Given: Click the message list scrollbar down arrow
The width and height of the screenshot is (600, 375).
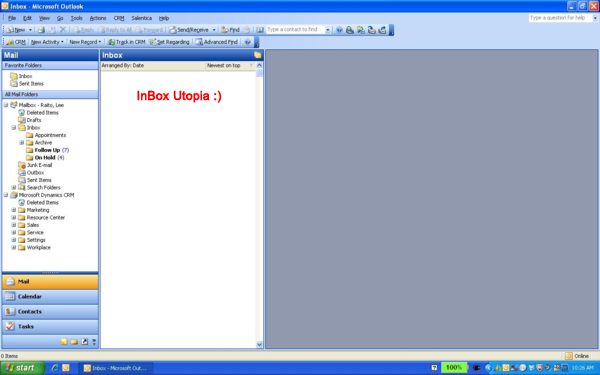Looking at the screenshot, I should click(259, 344).
